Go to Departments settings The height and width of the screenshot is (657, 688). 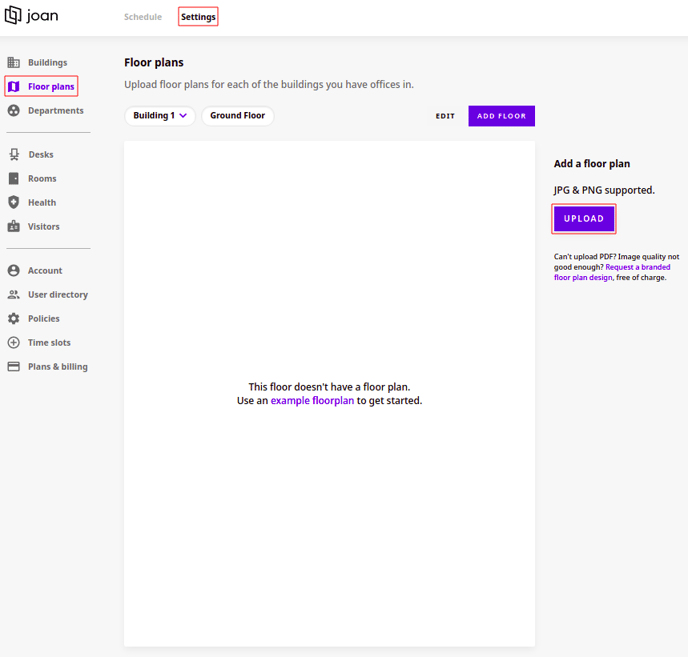pyautogui.click(x=56, y=111)
